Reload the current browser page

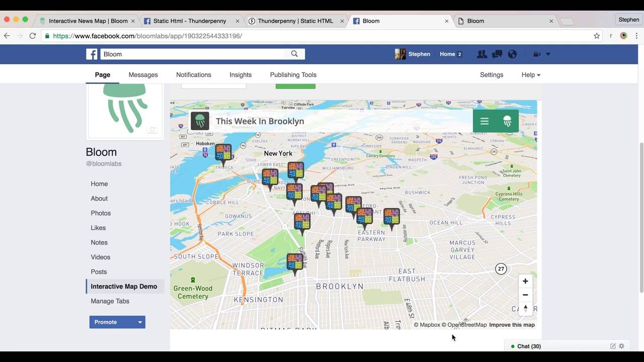point(33,36)
